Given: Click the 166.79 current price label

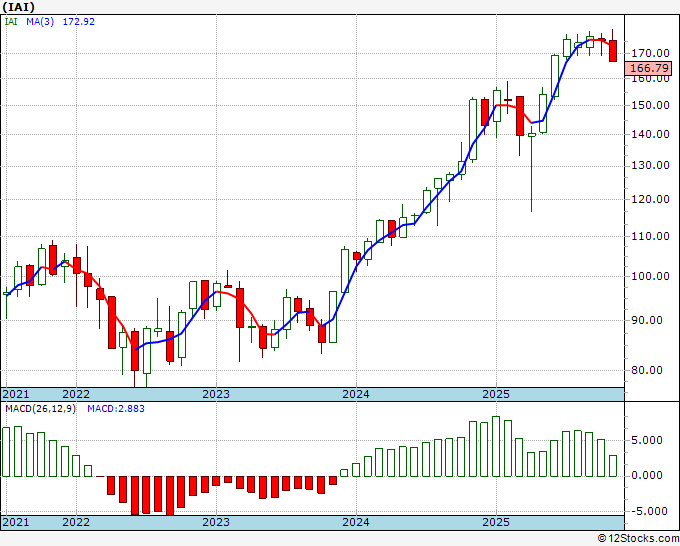Looking at the screenshot, I should point(648,68).
